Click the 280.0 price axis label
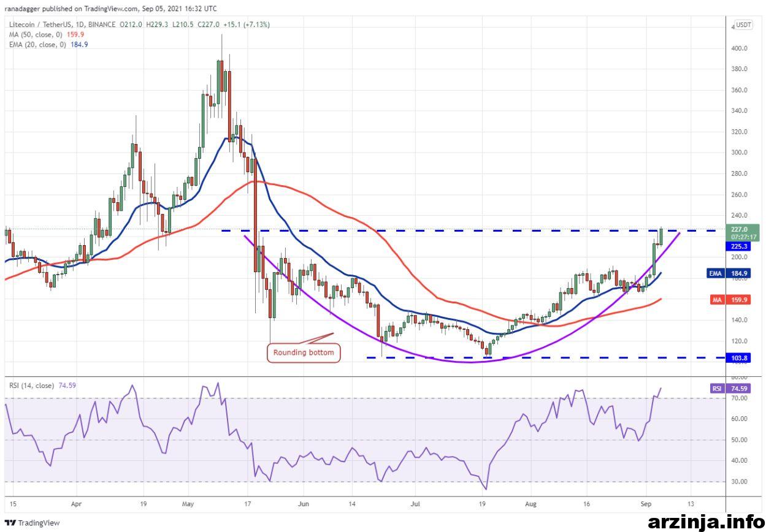 point(739,174)
